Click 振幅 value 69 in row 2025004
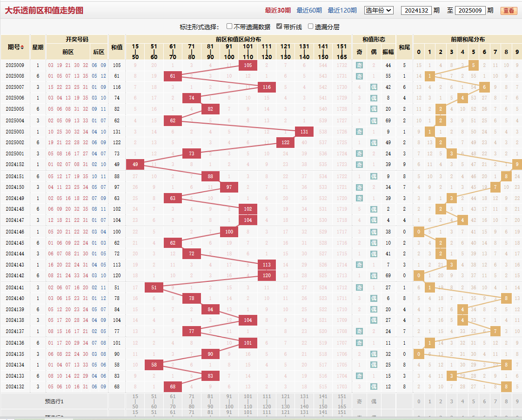 [388, 120]
